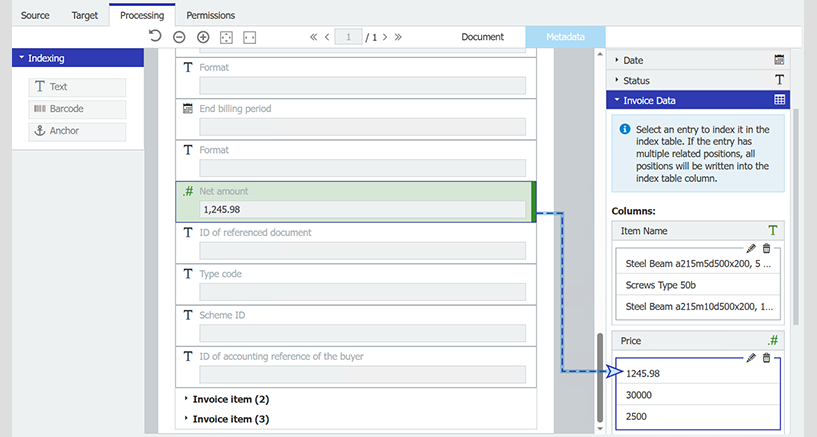Collapse the Invoice Data section
The height and width of the screenshot is (437, 817).
pos(698,101)
